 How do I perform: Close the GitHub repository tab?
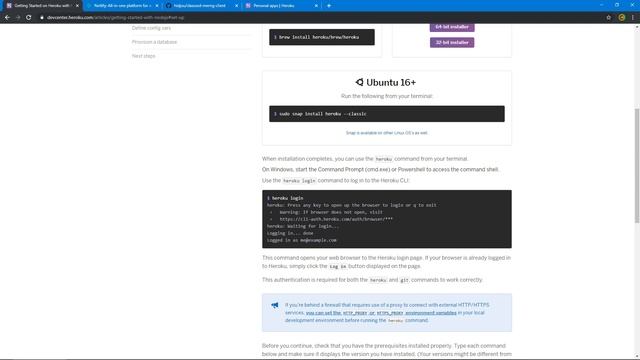pyautogui.click(x=236, y=6)
